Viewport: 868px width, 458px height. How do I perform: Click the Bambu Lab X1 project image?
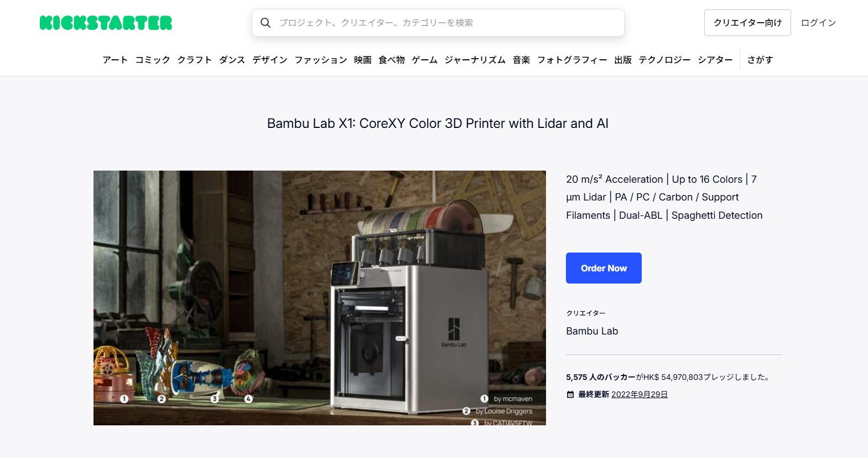pos(320,298)
